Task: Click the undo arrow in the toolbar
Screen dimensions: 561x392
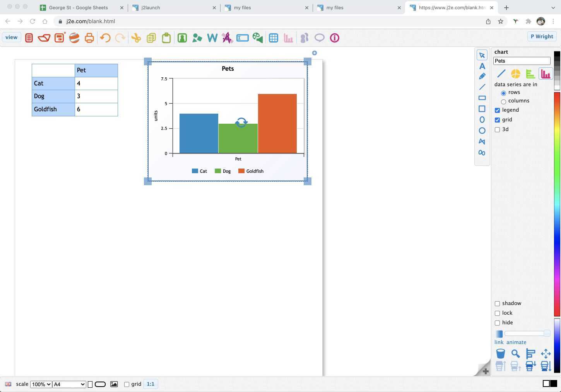Action: tap(105, 37)
